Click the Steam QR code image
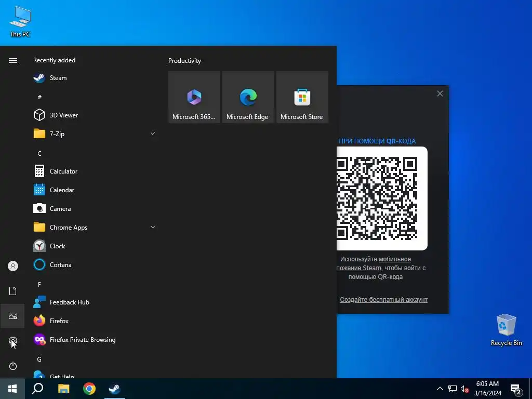The image size is (532, 399). pos(382,198)
